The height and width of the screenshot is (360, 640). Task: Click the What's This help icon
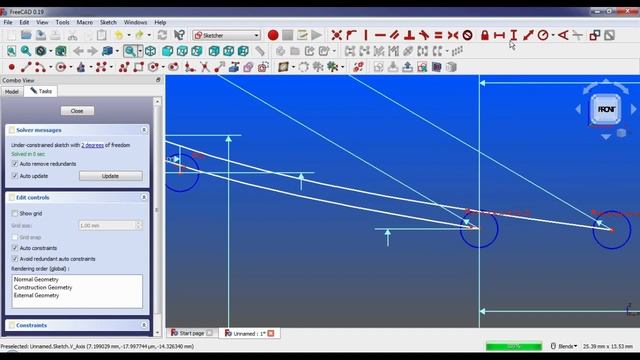179,35
